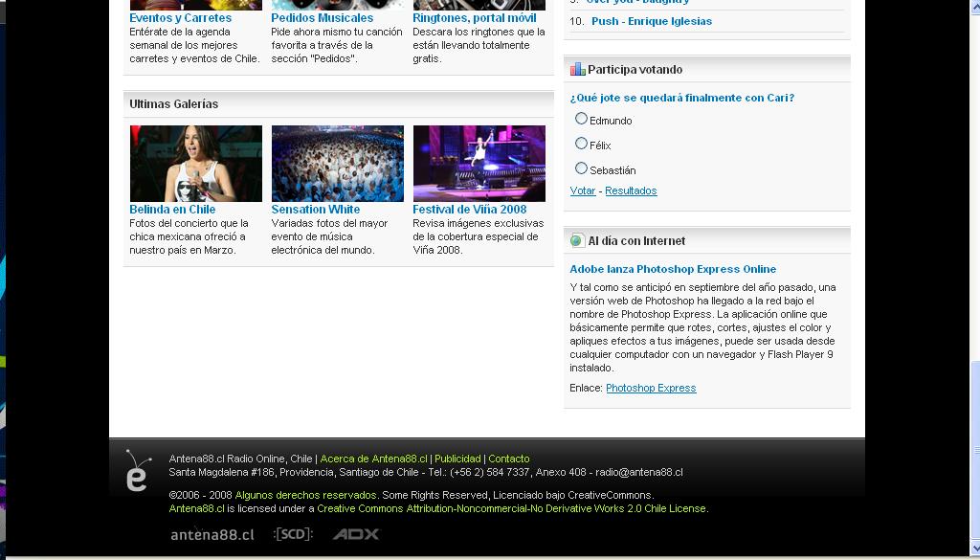Click the globe icon beside Al día con Internet
The width and height of the screenshot is (980, 560).
[x=577, y=240]
